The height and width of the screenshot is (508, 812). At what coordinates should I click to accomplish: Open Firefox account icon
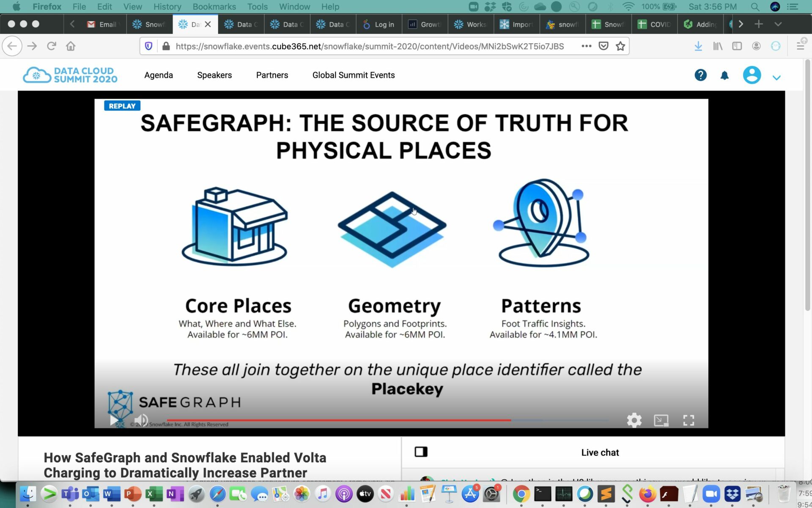757,46
